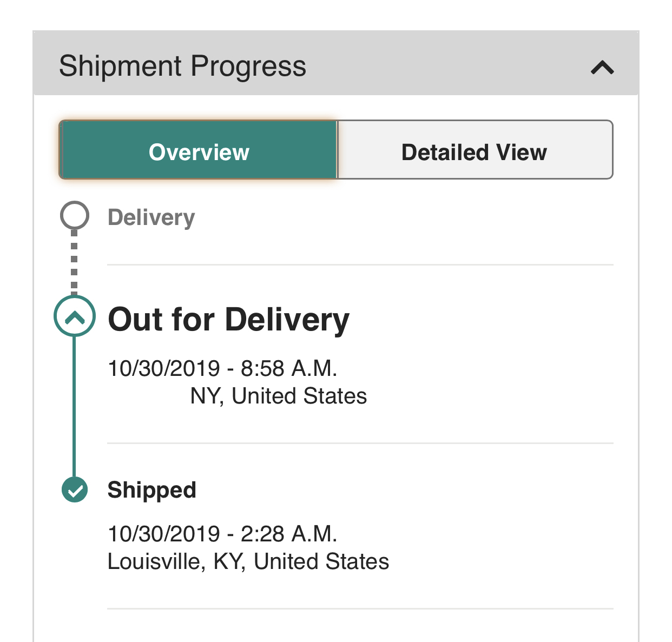Click the NY, United States location
This screenshot has width=672, height=642.
[279, 396]
